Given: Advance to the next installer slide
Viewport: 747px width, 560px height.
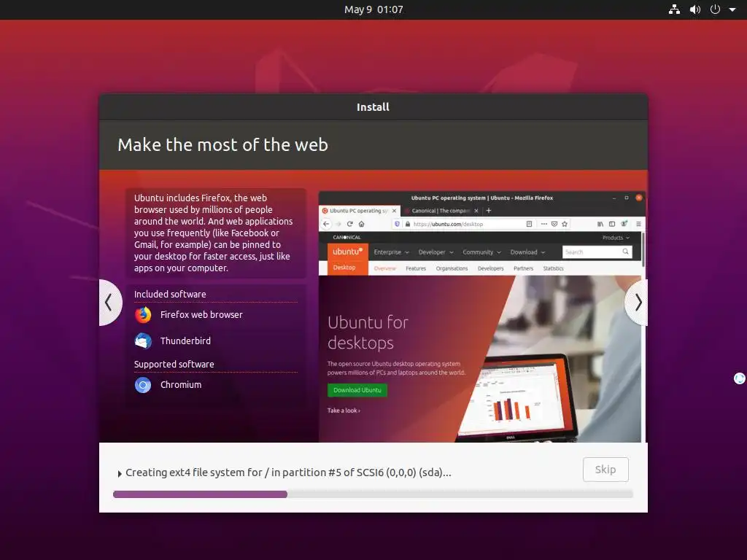Looking at the screenshot, I should [638, 303].
